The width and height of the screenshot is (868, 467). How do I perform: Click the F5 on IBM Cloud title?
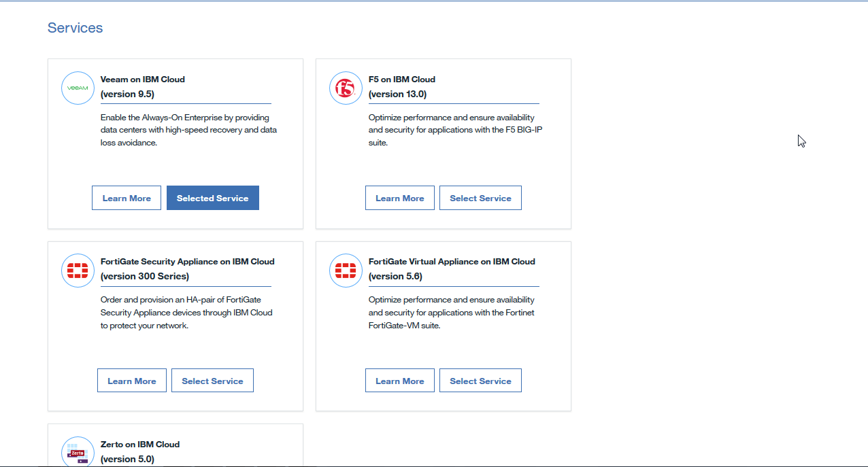tap(401, 80)
